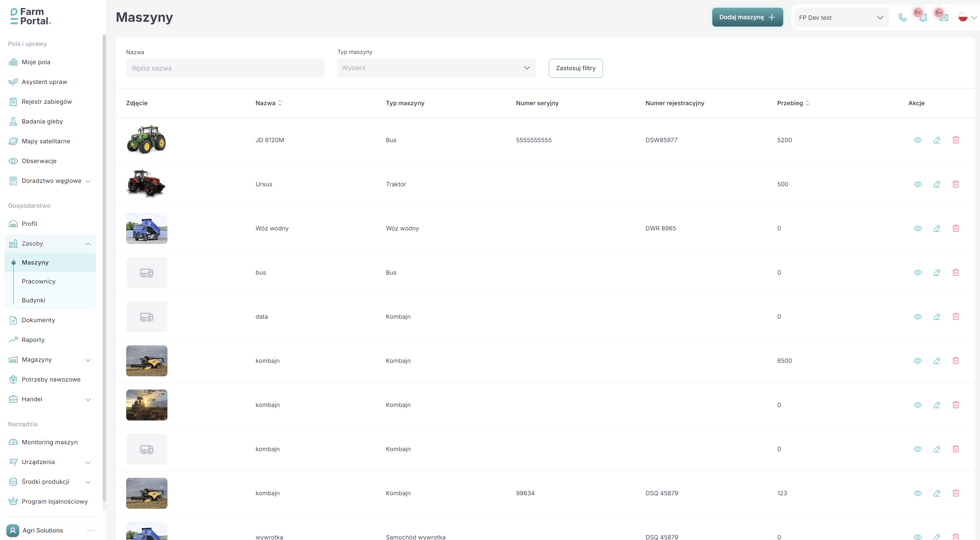The width and height of the screenshot is (980, 540).
Task: Open the JD 6120M tractor thumbnail
Action: click(147, 140)
